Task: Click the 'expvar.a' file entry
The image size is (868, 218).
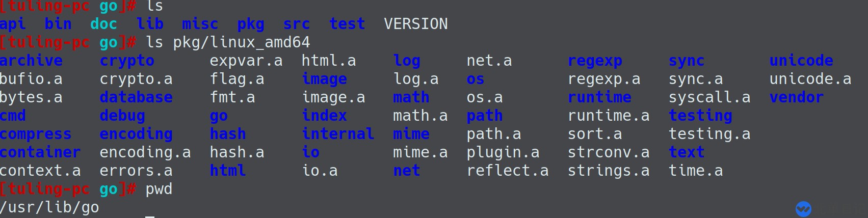Action: pyautogui.click(x=246, y=61)
